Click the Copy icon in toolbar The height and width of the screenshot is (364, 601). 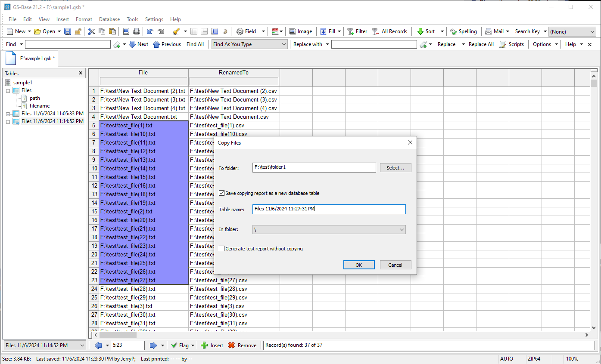click(102, 31)
